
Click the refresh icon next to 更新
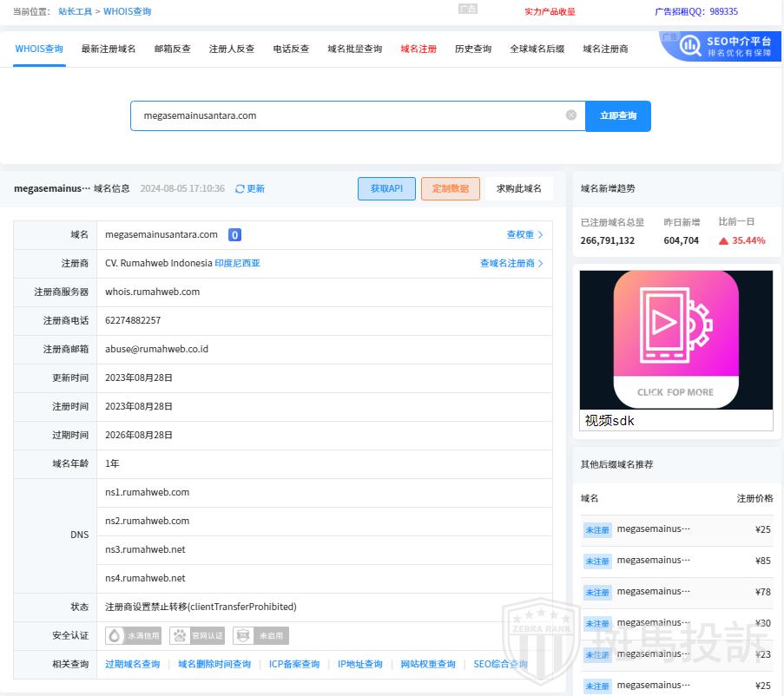240,188
